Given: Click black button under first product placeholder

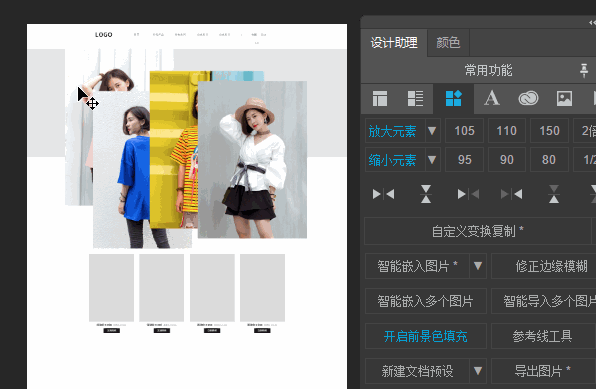Looking at the screenshot, I should 111,330.
